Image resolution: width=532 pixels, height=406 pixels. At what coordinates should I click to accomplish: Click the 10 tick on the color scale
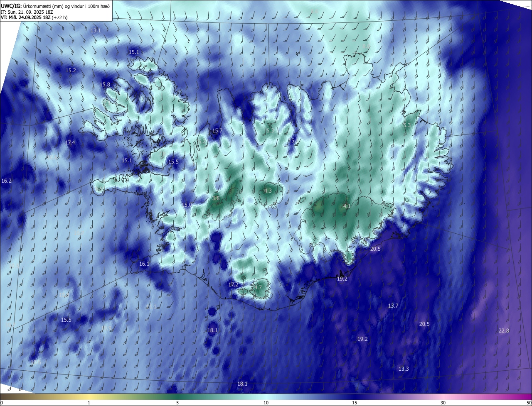(266, 403)
